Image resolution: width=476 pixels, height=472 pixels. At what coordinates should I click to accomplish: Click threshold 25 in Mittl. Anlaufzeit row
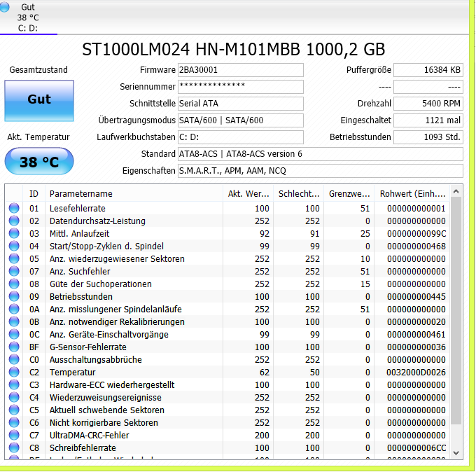point(365,234)
